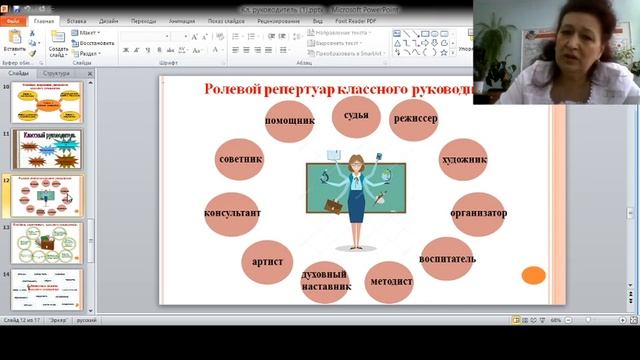
Task: Click Fit Slide to Window icon
Action: 633,320
